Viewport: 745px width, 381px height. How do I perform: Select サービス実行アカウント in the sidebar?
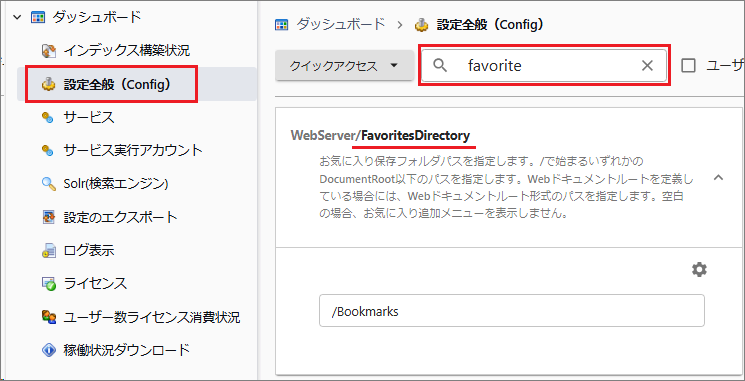133,151
